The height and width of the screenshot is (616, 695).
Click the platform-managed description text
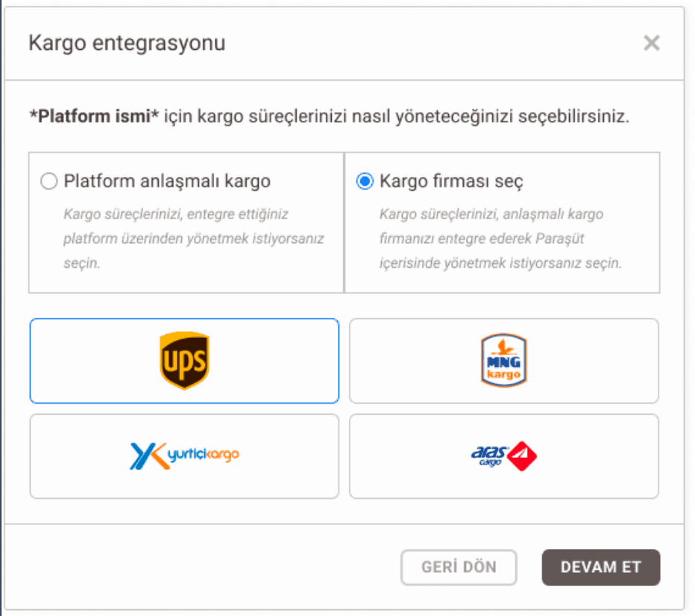click(194, 239)
